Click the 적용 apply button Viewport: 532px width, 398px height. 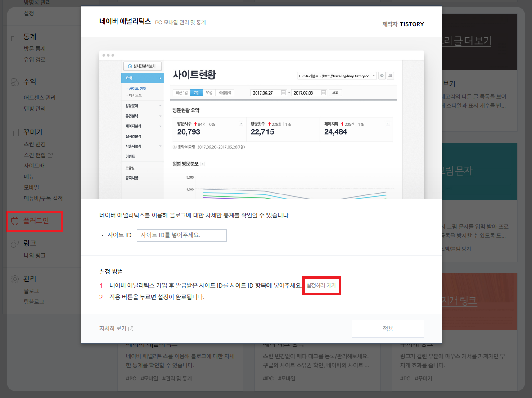pyautogui.click(x=388, y=328)
